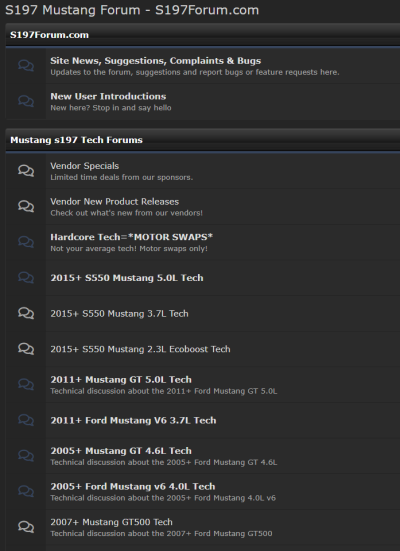Viewport: 400px width, 551px height.
Task: Open 2011+ Mustang GT 5.0L Tech
Action: click(x=121, y=380)
